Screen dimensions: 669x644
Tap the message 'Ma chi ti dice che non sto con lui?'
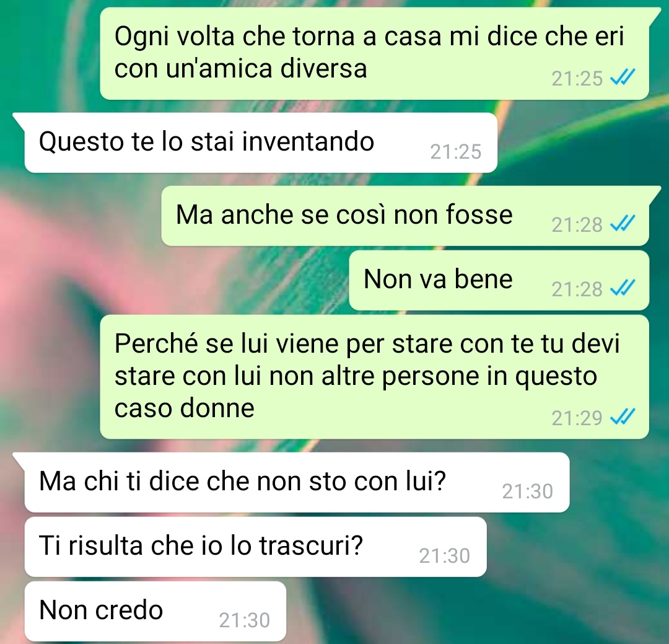point(297,482)
